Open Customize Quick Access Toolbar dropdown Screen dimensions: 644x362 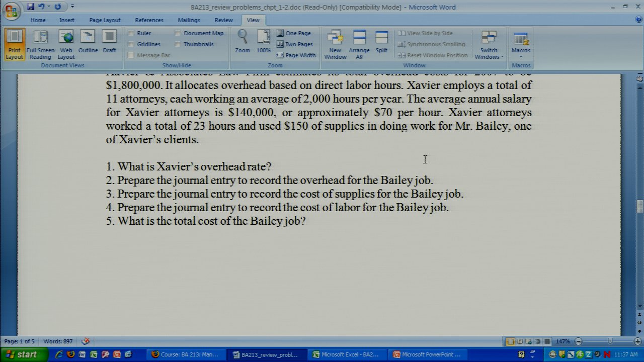tap(72, 7)
